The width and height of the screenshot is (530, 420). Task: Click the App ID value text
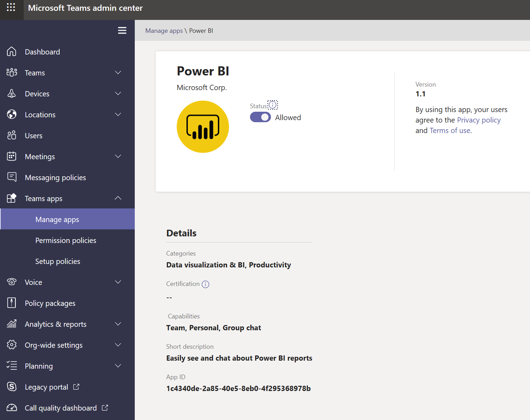[238, 389]
